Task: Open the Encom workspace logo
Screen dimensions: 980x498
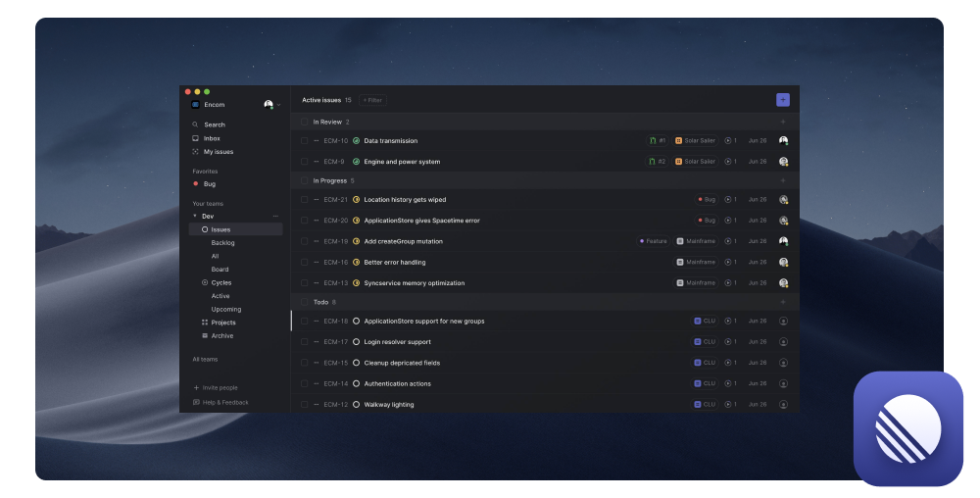Action: 195,104
